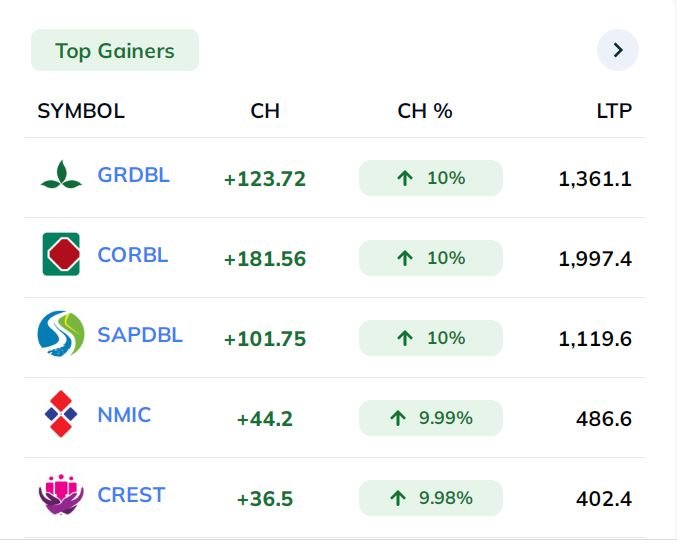The width and height of the screenshot is (677, 549).
Task: Click the up arrow in GRDBL's percent badge
Action: click(x=405, y=178)
